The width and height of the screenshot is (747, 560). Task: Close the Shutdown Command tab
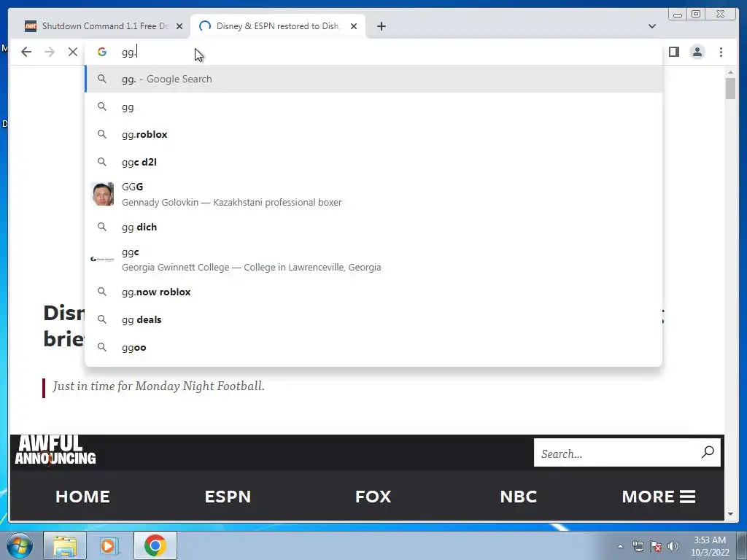[179, 26]
